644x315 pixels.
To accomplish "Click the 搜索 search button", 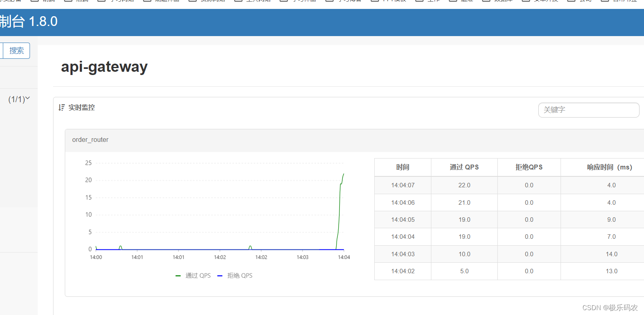I will point(16,51).
